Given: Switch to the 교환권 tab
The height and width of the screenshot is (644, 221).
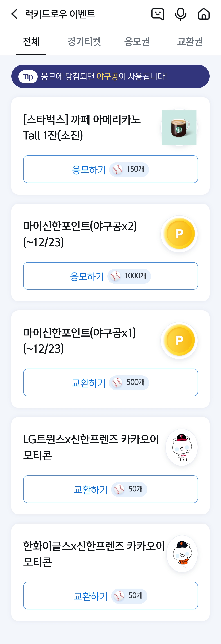Looking at the screenshot, I should 190,42.
